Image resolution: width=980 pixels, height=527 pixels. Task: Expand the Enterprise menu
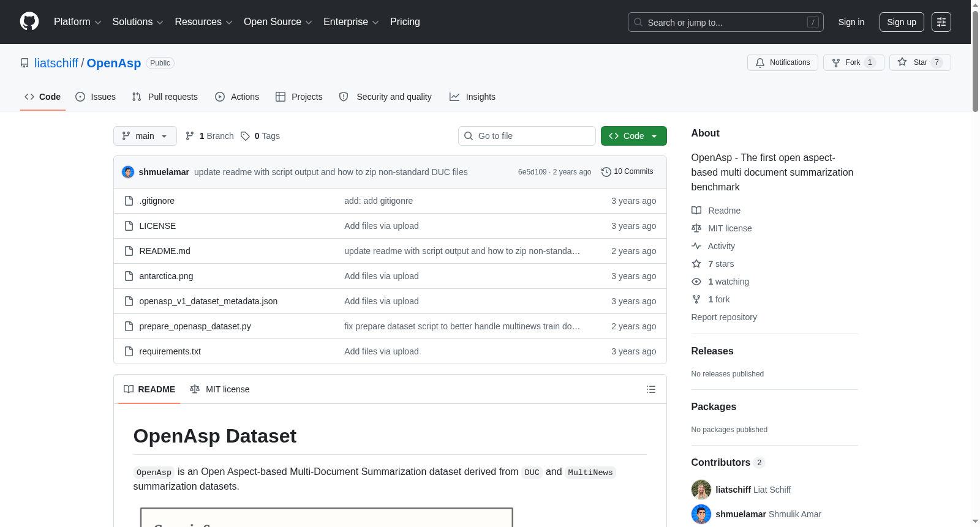351,22
